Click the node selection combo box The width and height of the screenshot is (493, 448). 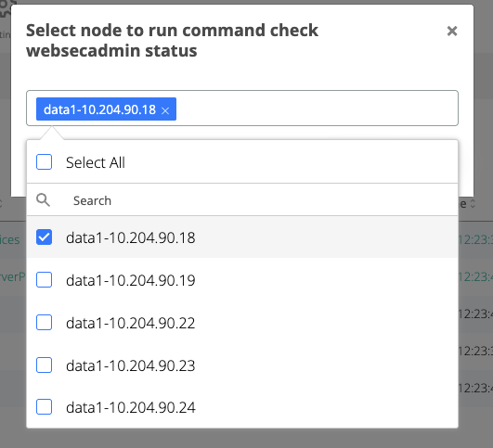tap(242, 109)
